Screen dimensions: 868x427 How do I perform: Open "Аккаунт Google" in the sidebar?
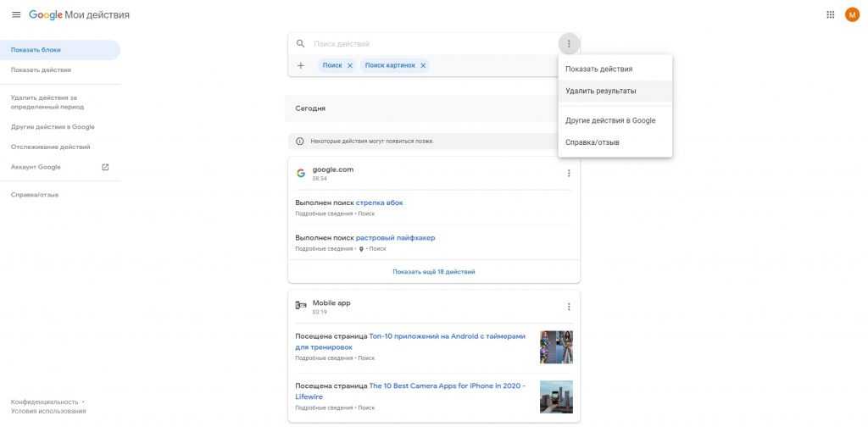(x=36, y=167)
